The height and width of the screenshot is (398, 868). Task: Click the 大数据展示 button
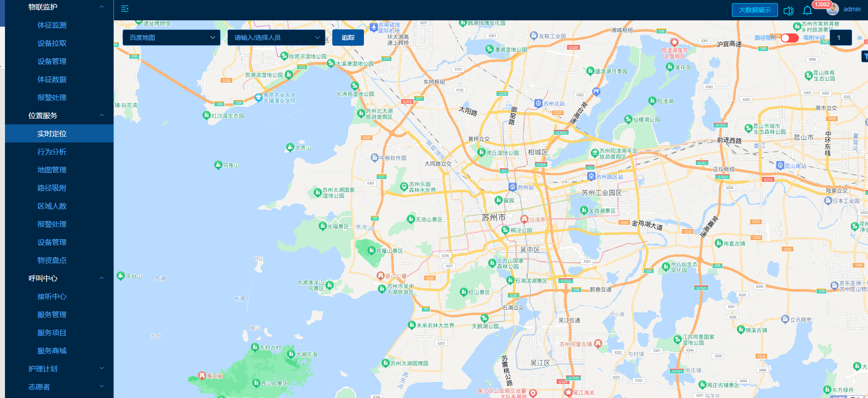(755, 10)
